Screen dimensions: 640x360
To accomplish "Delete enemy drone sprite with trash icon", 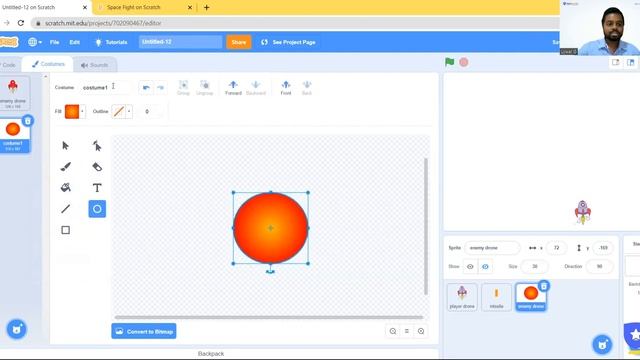I will [x=544, y=286].
